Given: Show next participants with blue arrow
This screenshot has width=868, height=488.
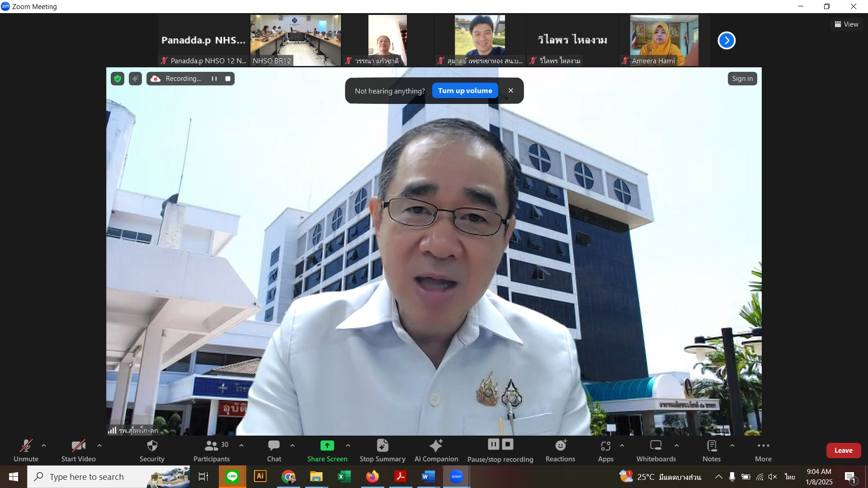Looking at the screenshot, I should click(x=726, y=41).
